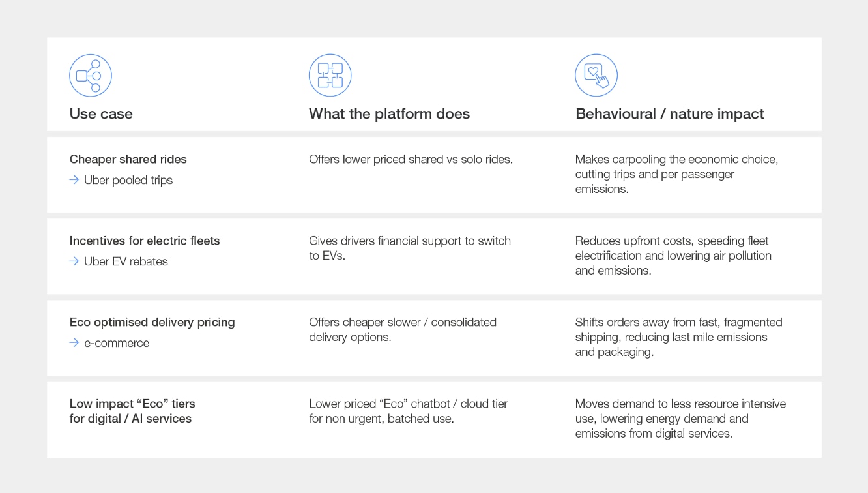Select the Behavioural / nature impact heading
Image resolution: width=868 pixels, height=493 pixels.
point(669,113)
